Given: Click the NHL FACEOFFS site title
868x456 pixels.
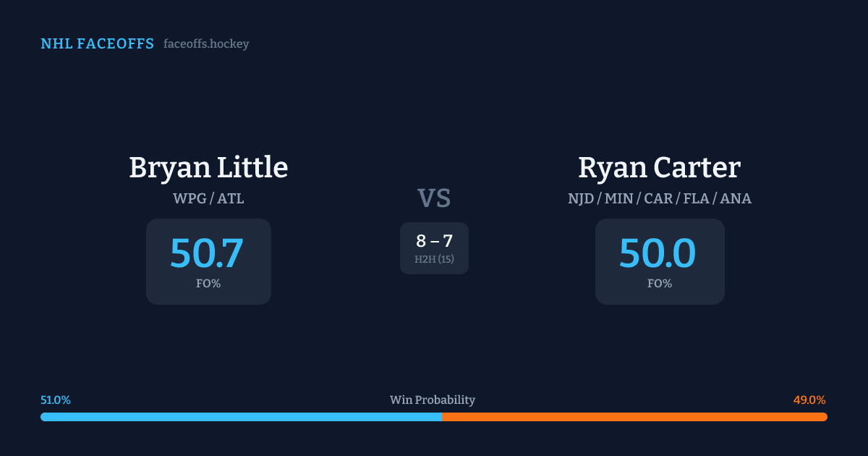Looking at the screenshot, I should click(x=97, y=44).
